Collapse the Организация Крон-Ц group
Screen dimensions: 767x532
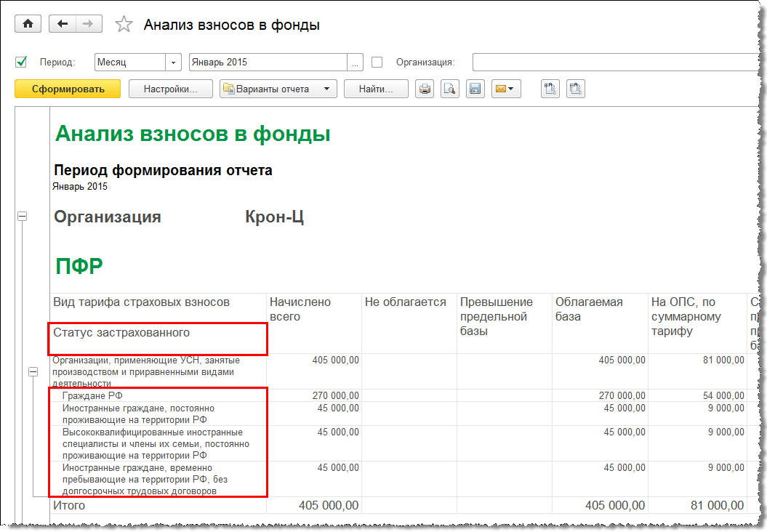click(22, 216)
